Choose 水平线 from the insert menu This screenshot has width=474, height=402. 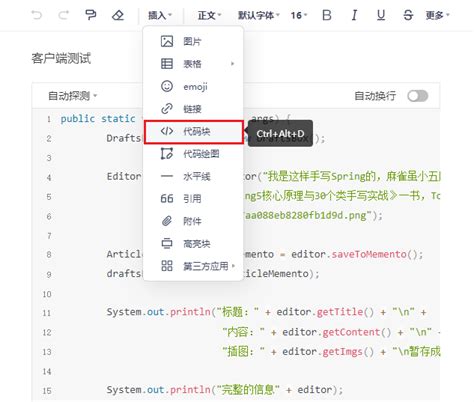pos(193,176)
